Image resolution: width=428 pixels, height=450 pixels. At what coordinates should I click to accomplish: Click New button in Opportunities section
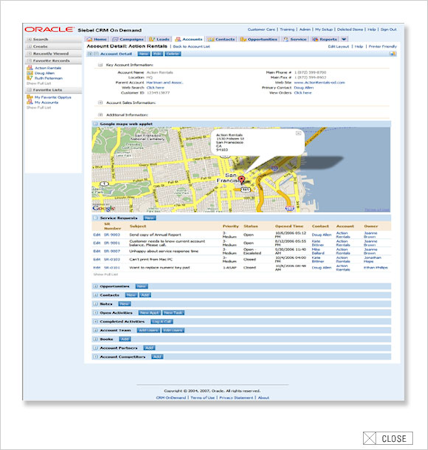point(142,286)
